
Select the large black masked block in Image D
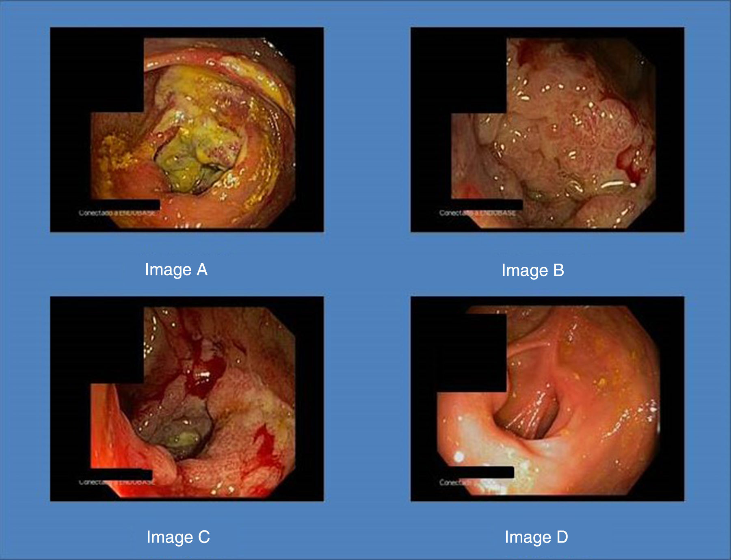tap(471, 353)
